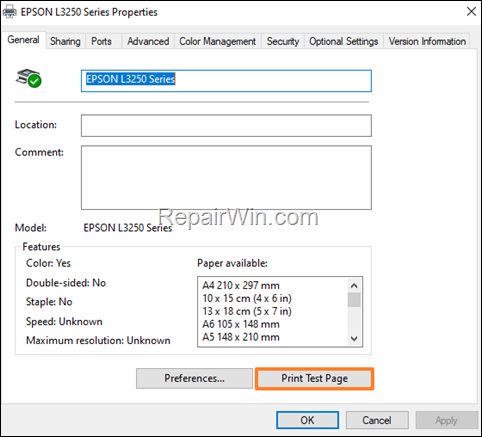Click the Preferences... button
This screenshot has height=437, width=482.
coord(194,378)
